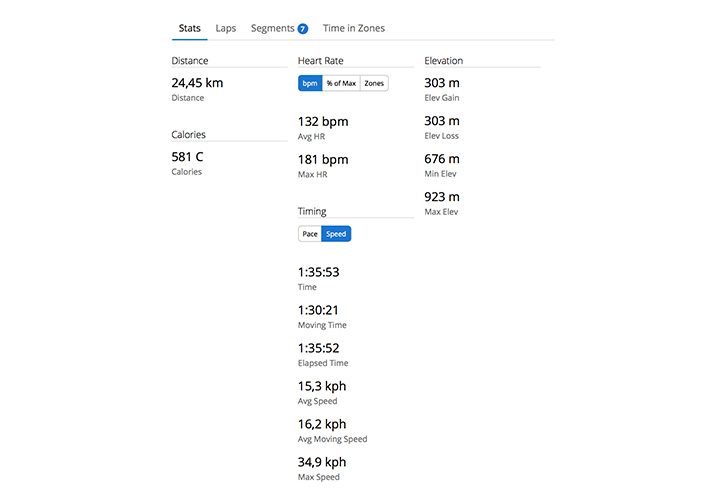715x500 pixels.
Task: Click the Elevation section heading
Action: click(x=444, y=61)
